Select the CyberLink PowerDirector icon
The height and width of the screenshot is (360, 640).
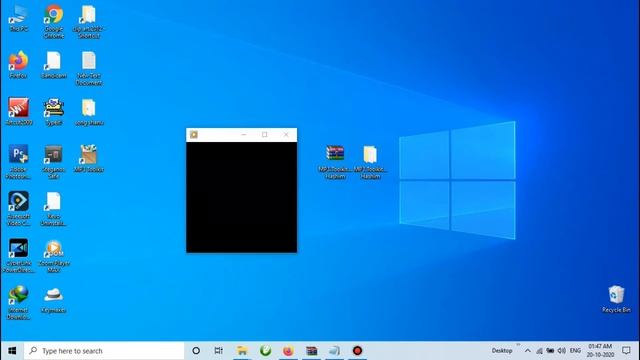pos(18,255)
